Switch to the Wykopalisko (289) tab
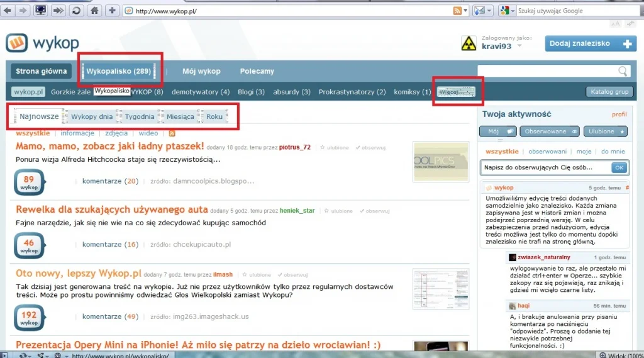The width and height of the screenshot is (644, 358). (x=118, y=71)
